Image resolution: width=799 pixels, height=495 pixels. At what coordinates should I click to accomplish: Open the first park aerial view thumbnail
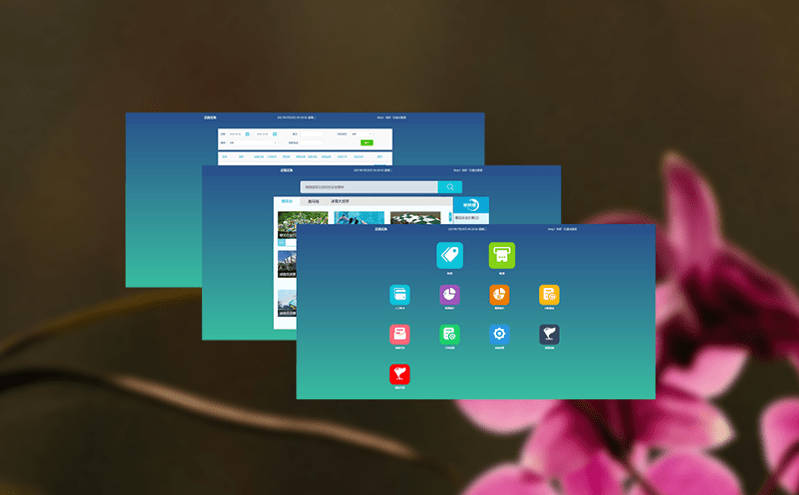coord(302,224)
